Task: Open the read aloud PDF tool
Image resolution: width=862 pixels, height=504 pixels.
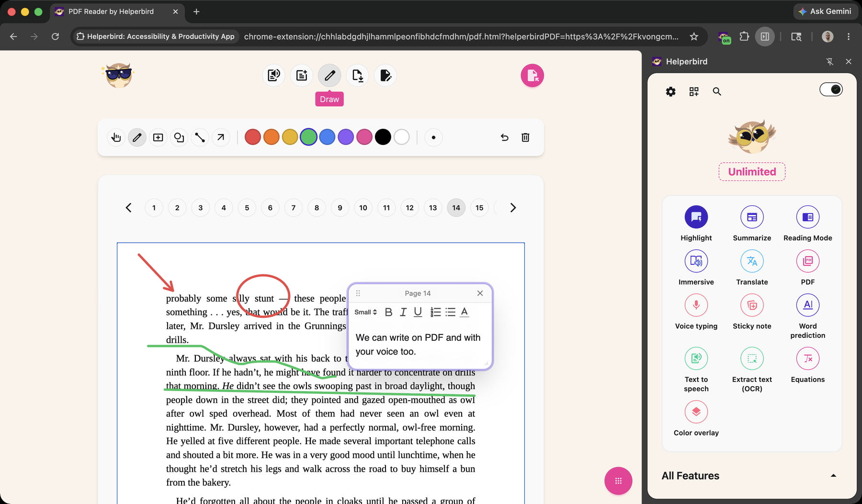Action: point(274,75)
